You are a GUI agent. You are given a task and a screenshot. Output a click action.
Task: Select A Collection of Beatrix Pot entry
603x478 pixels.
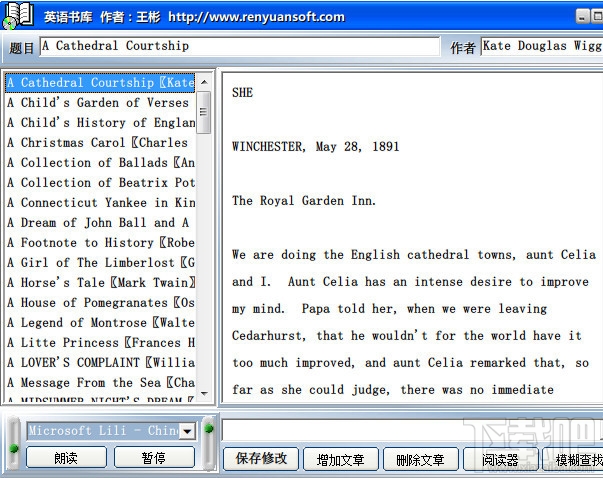(x=100, y=183)
